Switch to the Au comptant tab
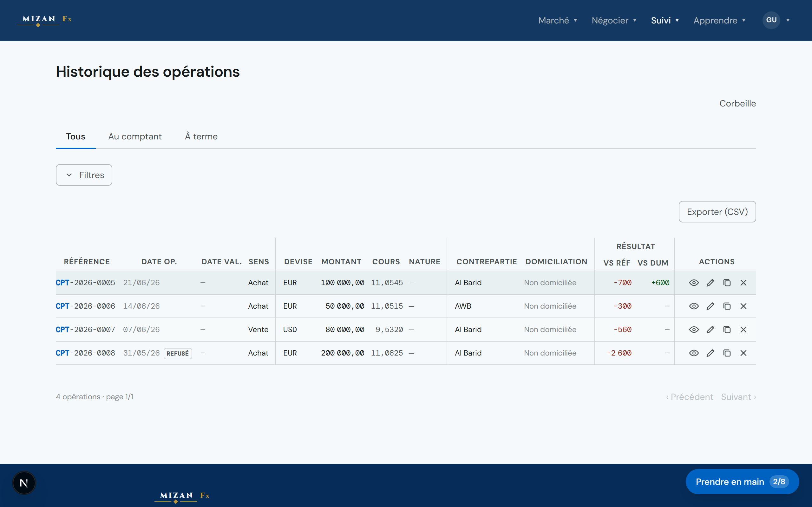The width and height of the screenshot is (812, 507). pos(135,137)
